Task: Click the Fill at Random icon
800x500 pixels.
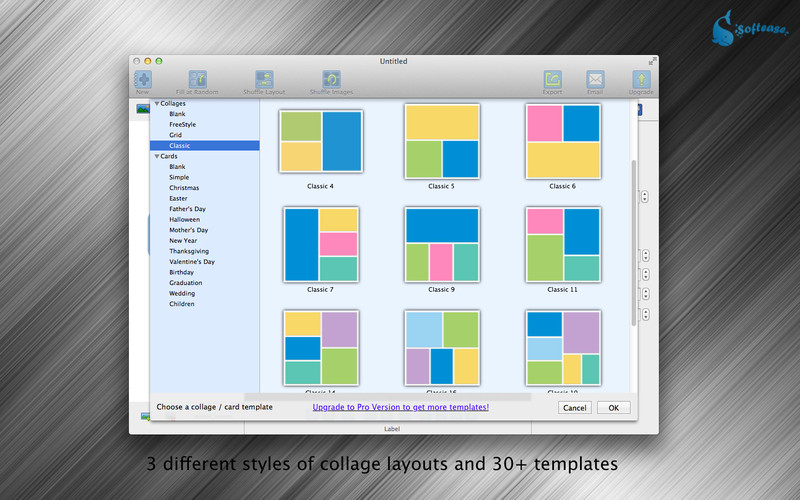Action: tap(198, 80)
